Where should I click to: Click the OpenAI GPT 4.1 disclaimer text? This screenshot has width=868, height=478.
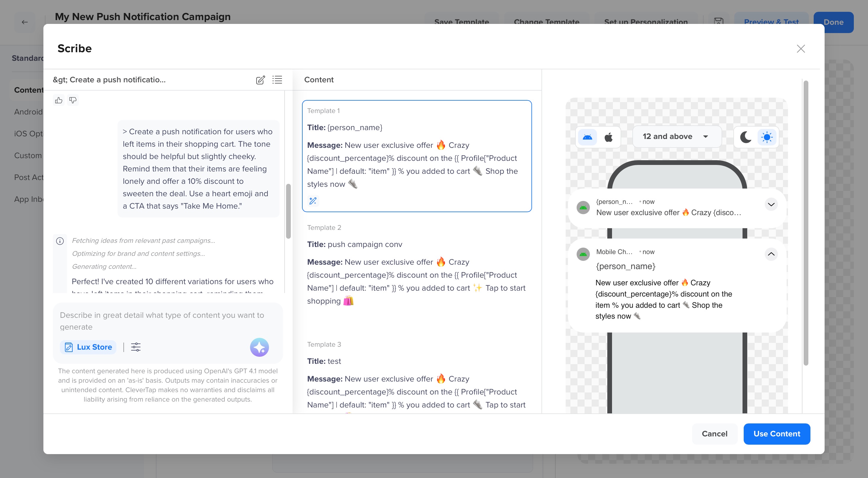click(x=168, y=385)
